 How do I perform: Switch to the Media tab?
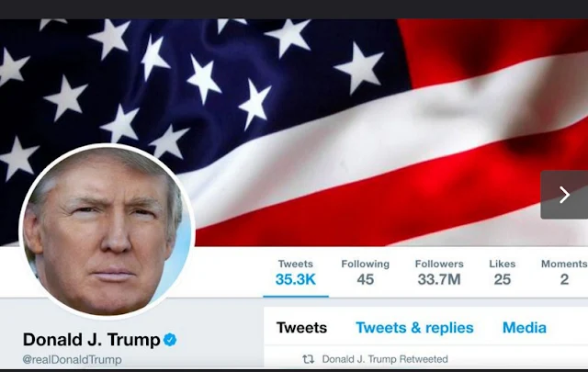tap(525, 328)
